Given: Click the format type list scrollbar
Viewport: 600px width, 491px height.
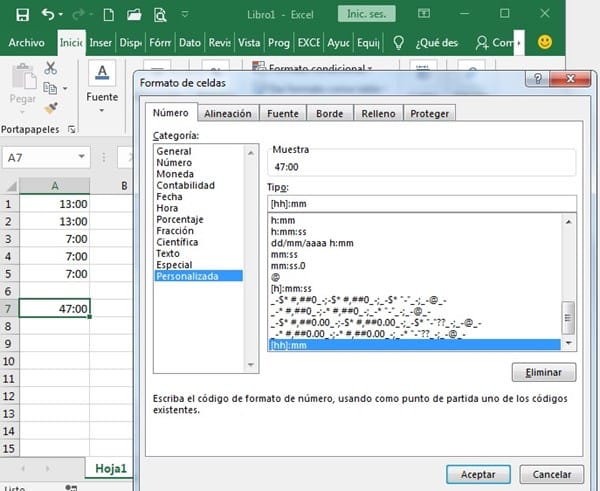Looking at the screenshot, I should point(569,318).
